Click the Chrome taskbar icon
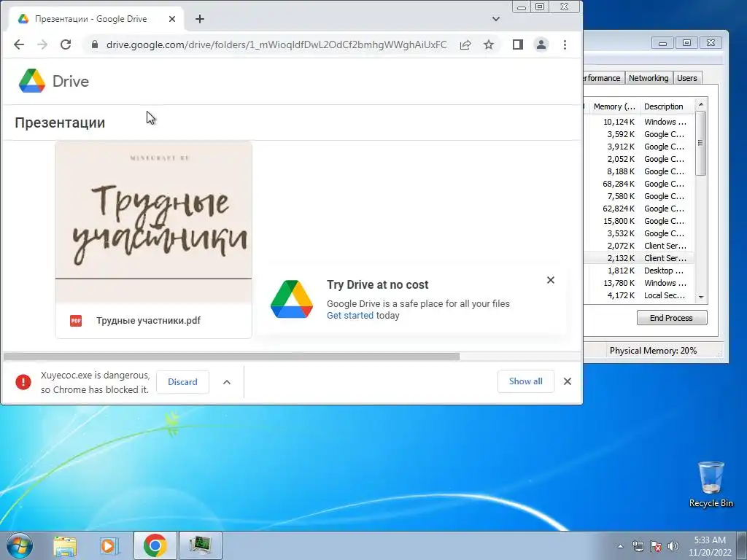 click(x=155, y=545)
